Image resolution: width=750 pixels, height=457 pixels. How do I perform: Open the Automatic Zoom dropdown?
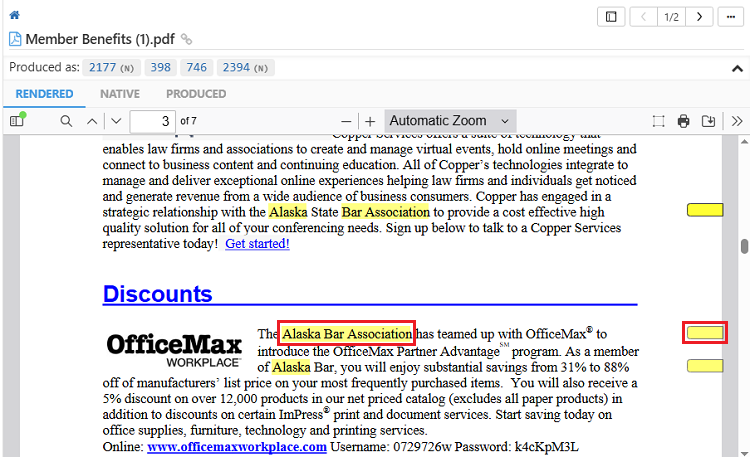coord(450,121)
